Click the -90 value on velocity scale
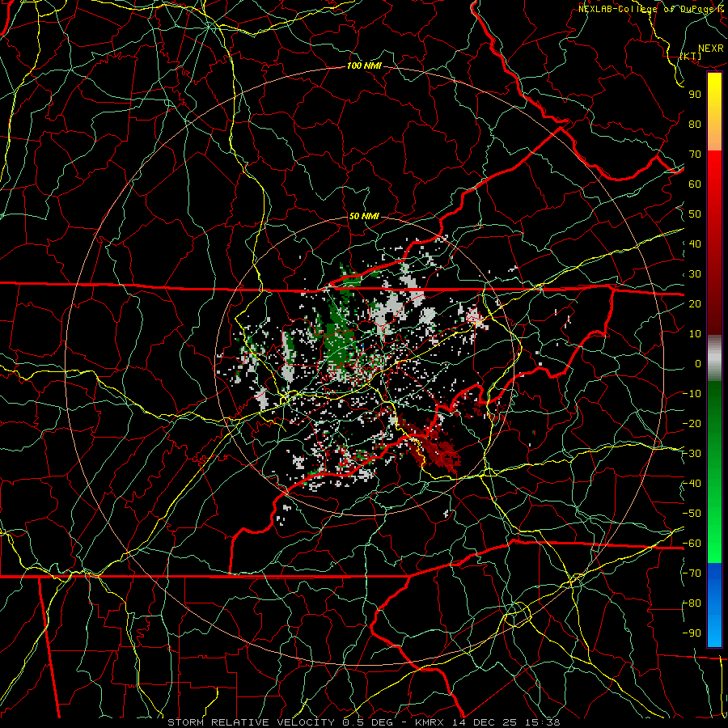The width and height of the screenshot is (728, 728). (692, 633)
